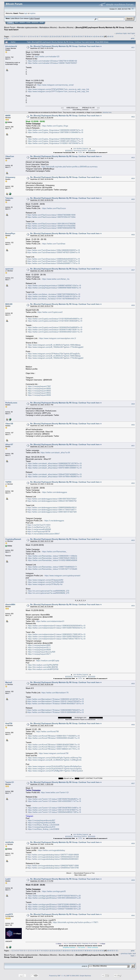Open GXBLOCKS.com advertisement link
The width and height of the screenshot is (140, 980).
(x=72, y=108)
